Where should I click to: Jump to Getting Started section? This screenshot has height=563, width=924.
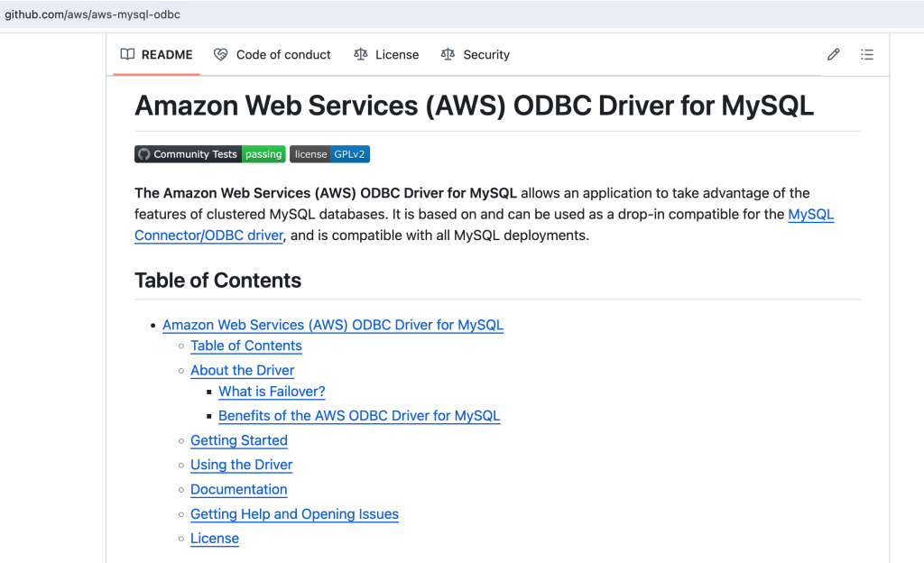(238, 440)
